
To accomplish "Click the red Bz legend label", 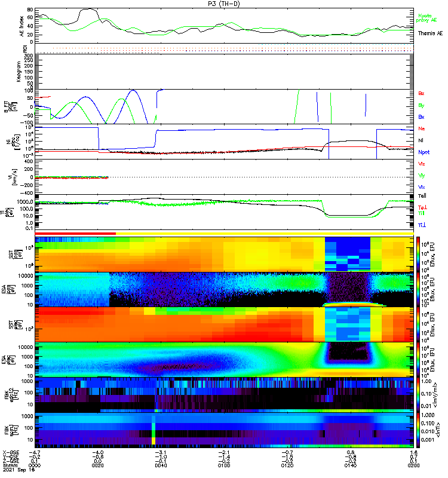I will [x=421, y=93].
